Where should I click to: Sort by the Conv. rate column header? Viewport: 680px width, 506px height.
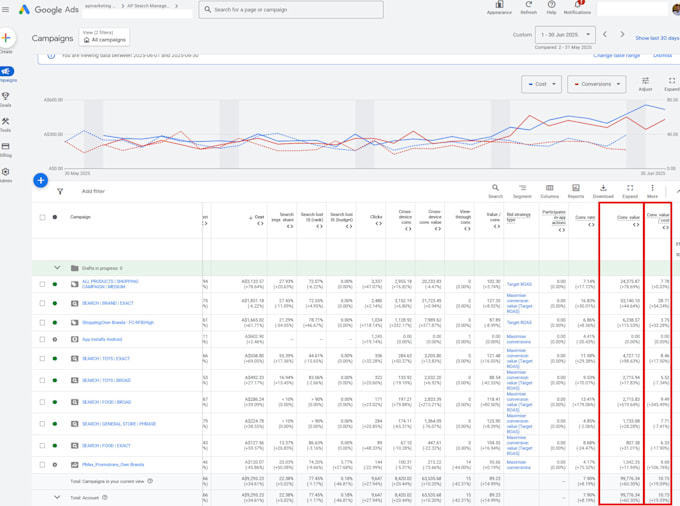click(x=585, y=217)
